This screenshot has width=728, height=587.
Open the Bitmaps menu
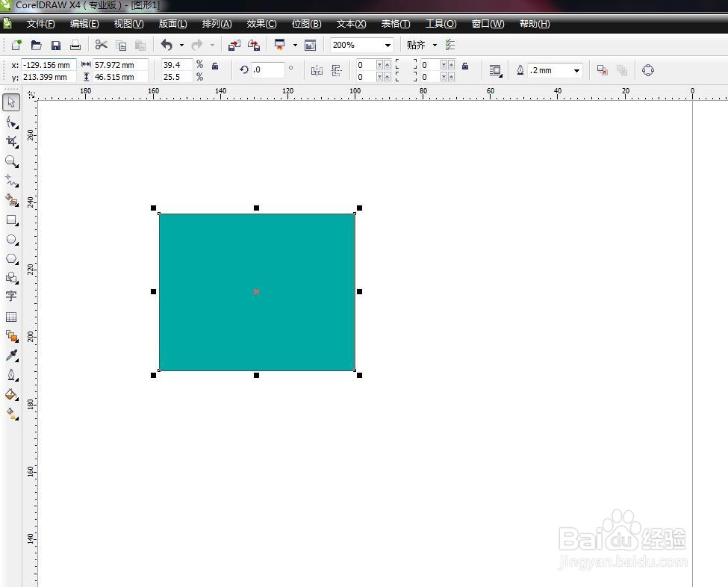pyautogui.click(x=306, y=24)
